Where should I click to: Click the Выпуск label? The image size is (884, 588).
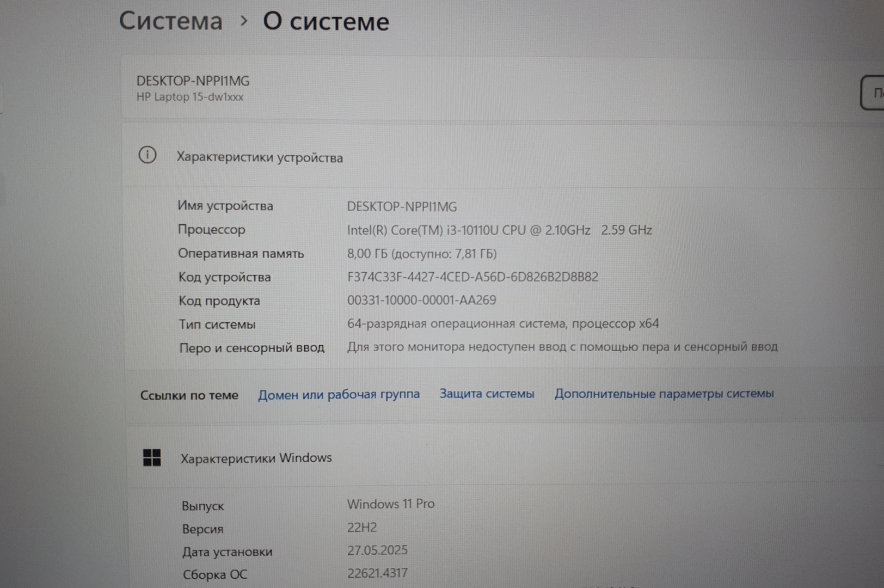pyautogui.click(x=203, y=506)
